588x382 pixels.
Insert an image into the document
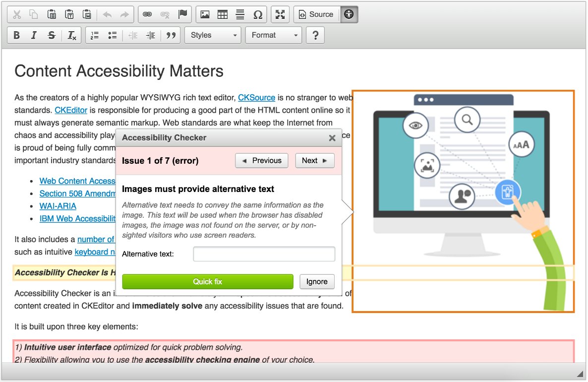205,14
